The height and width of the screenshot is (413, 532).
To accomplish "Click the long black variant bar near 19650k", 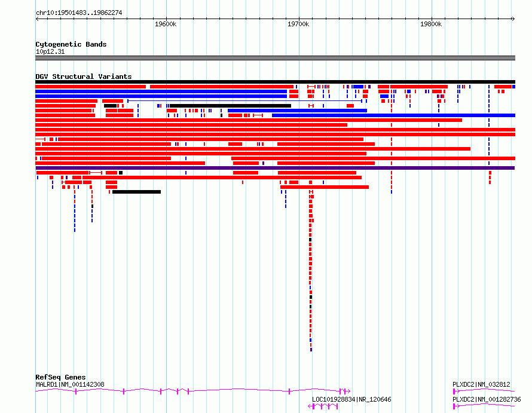I will point(230,106).
